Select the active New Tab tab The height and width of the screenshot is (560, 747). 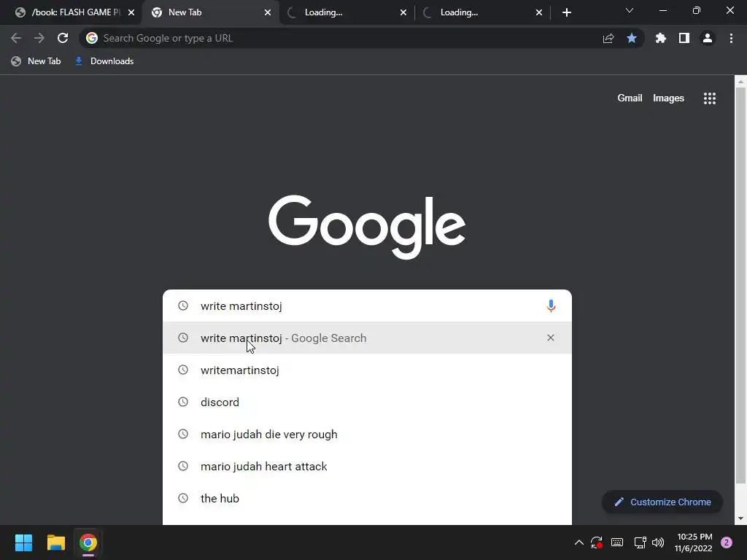pyautogui.click(x=211, y=12)
